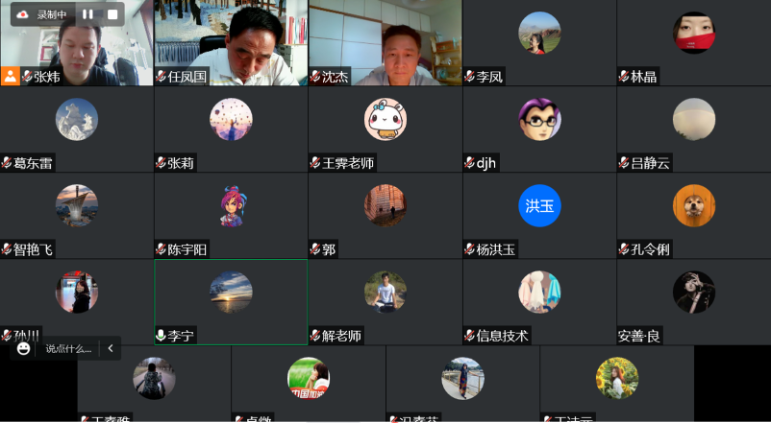772x424 pixels.
Task: Click the name label 安善良
Action: tap(639, 336)
